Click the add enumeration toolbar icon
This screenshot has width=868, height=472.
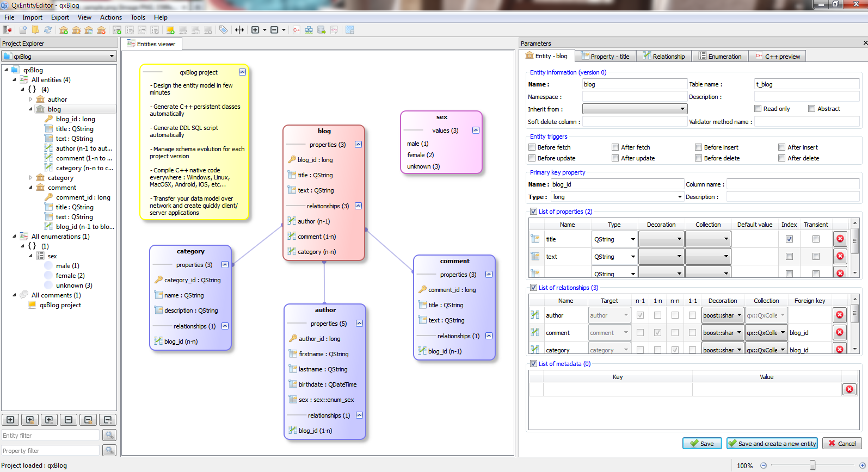[117, 30]
